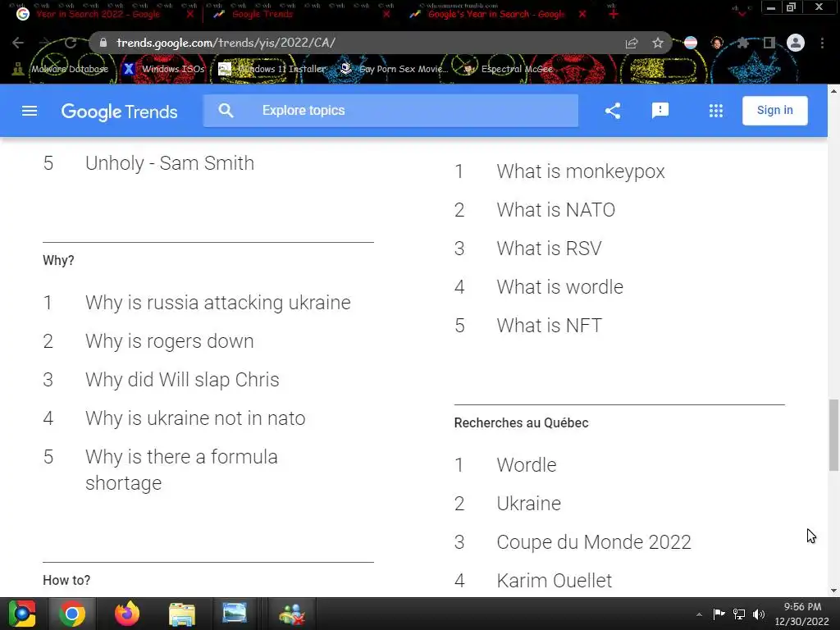The image size is (840, 630).
Task: Show hidden system tray icons
Action: click(699, 614)
